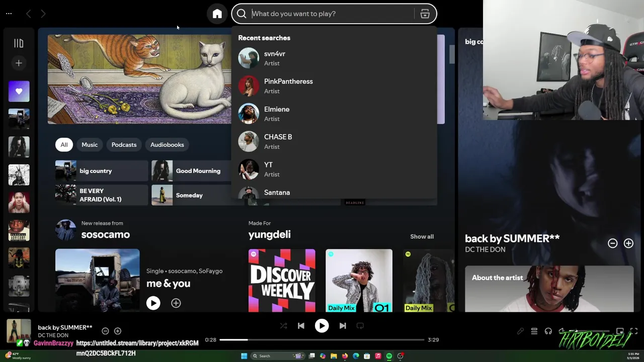Open the me & you cover art
Screen dimensions: 644x362
click(x=98, y=281)
